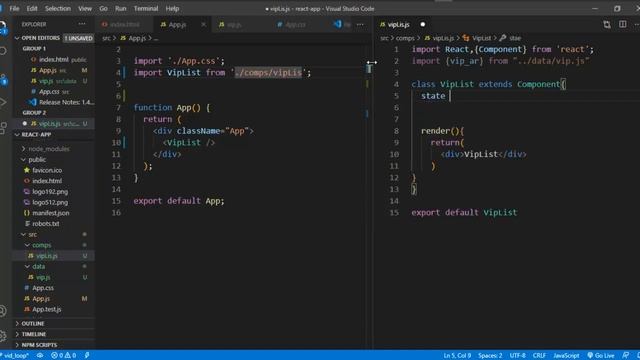Open the Release Notes tab with the VS Code icon
640x360 pixels.
[342, 24]
